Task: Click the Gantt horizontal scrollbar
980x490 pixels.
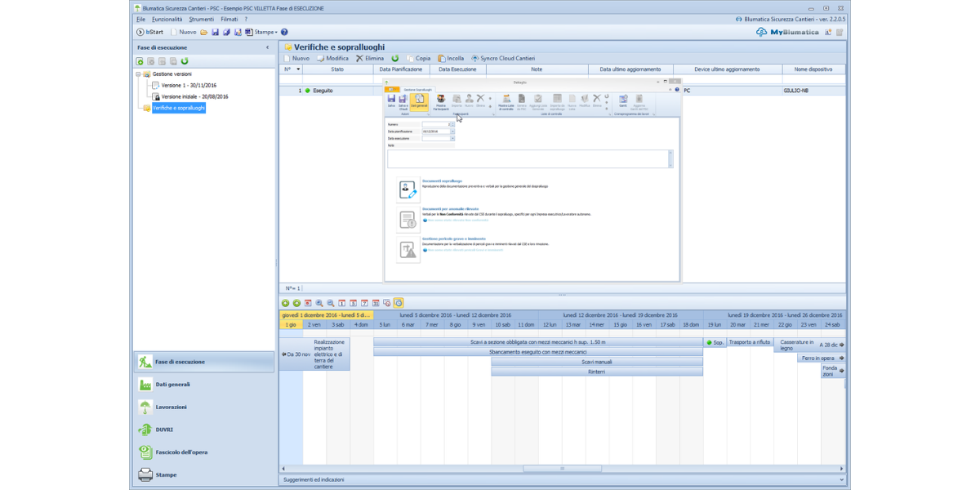Action: [562, 469]
